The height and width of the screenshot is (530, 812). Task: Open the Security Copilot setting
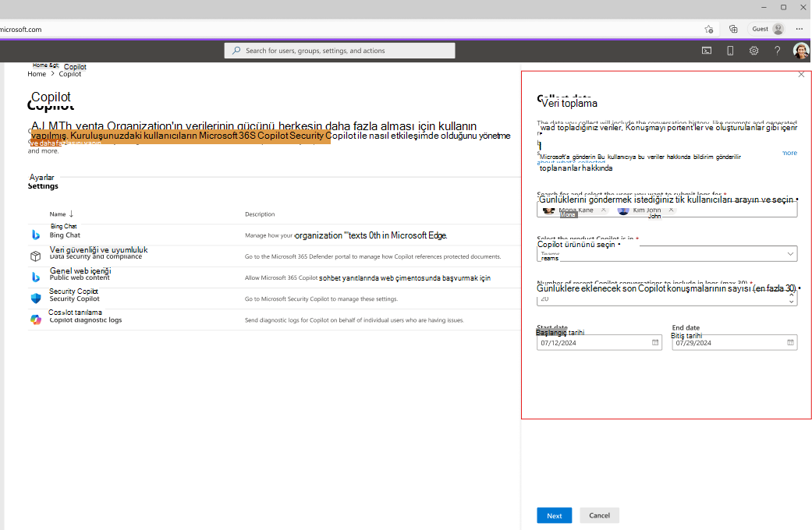tap(75, 299)
